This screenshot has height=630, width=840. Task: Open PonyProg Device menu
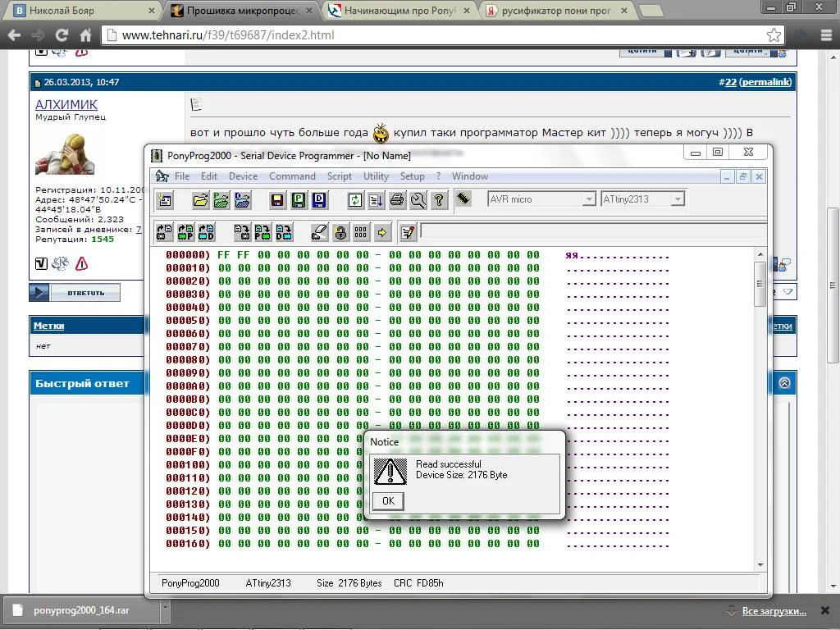(x=243, y=176)
